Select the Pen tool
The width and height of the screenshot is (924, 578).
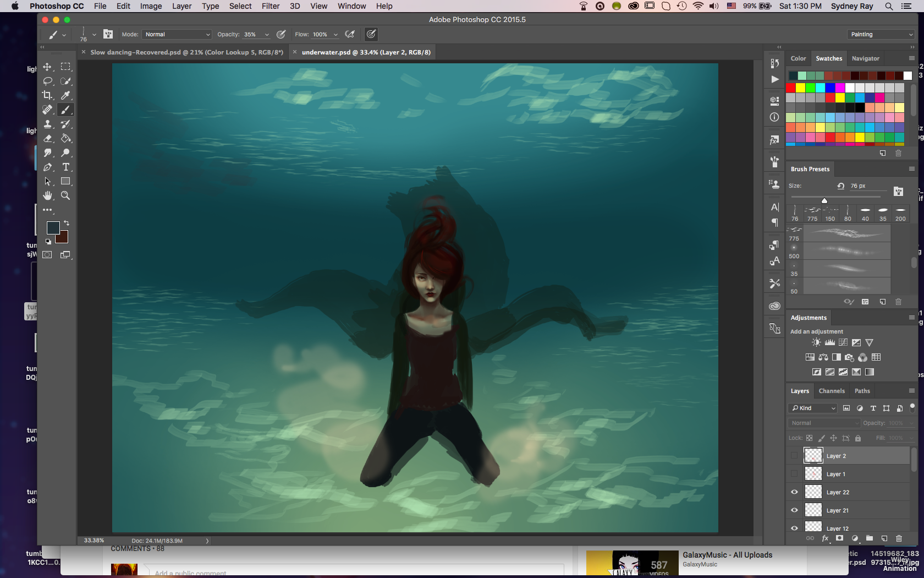tap(48, 167)
